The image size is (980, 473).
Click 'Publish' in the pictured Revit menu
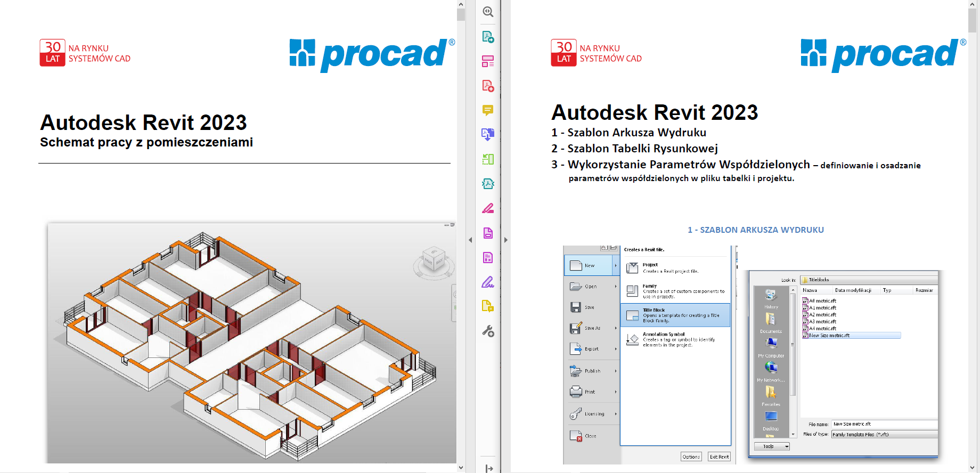coord(592,371)
